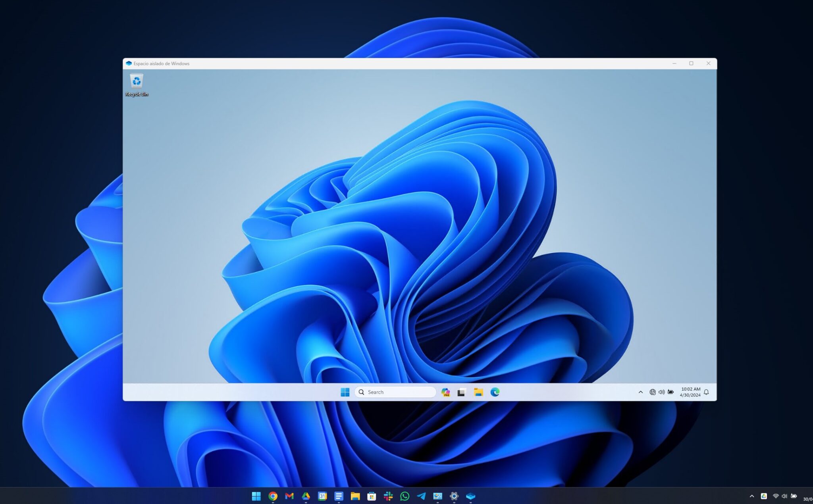813x504 pixels.
Task: Open File Explorer inside the sandbox
Action: pos(478,392)
